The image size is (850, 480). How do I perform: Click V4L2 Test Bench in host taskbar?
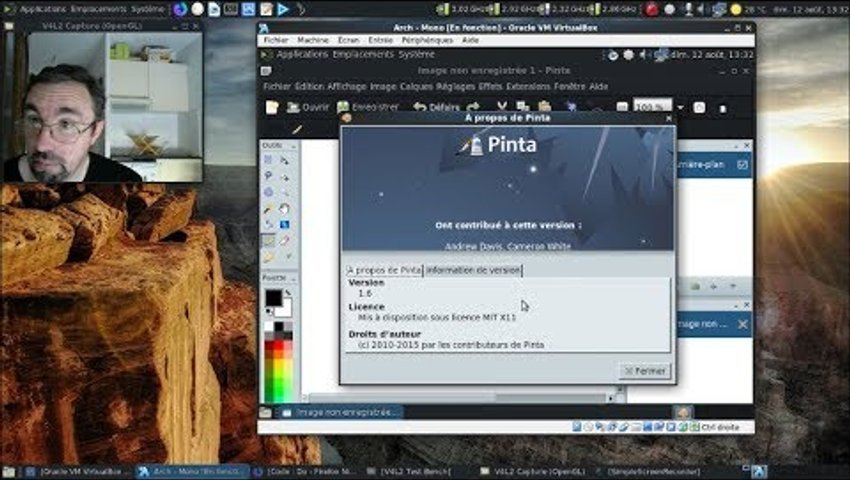[410, 472]
